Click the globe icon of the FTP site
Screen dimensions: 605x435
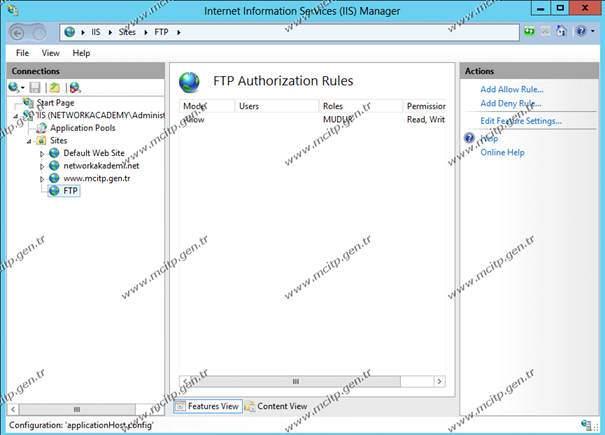(54, 191)
